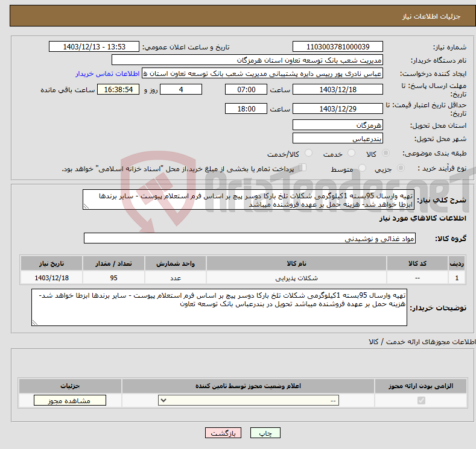
Task: Select the جزیی purchase type radio
Action: pyautogui.click(x=401, y=168)
